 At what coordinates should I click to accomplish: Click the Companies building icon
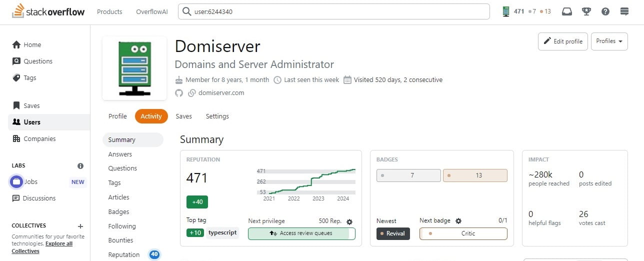16,138
